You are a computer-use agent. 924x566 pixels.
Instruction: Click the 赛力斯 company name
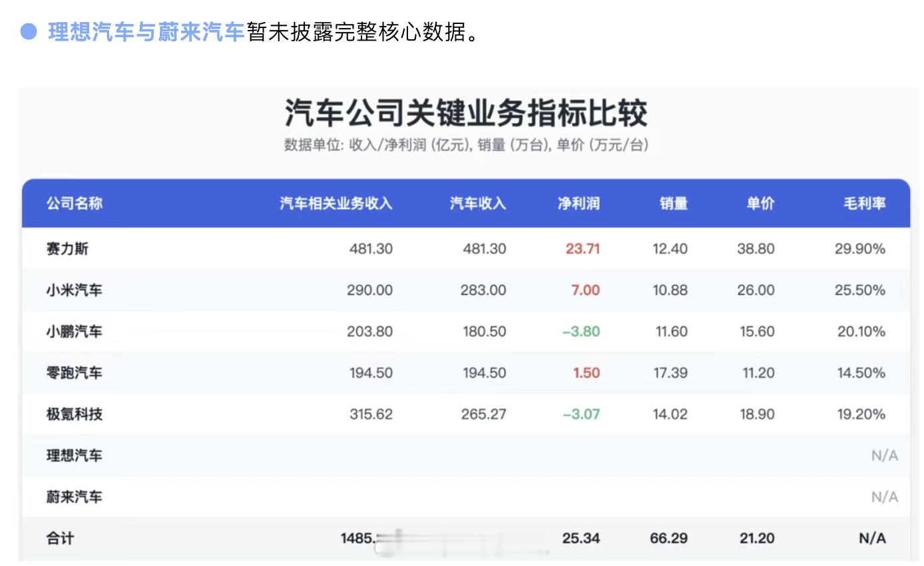(x=67, y=249)
